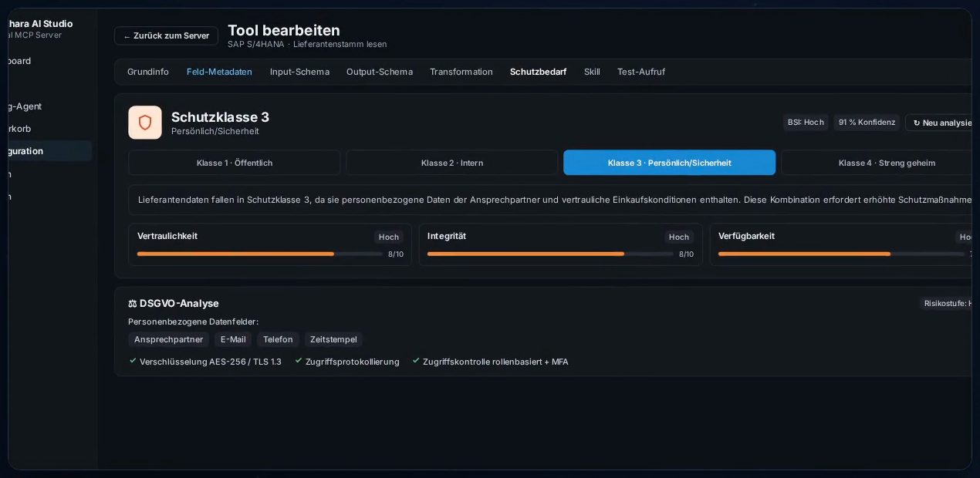Click checkmark beside Verschlüsselung AES-256 / TLS 1.3
The height and width of the screenshot is (478, 980).
click(x=133, y=361)
